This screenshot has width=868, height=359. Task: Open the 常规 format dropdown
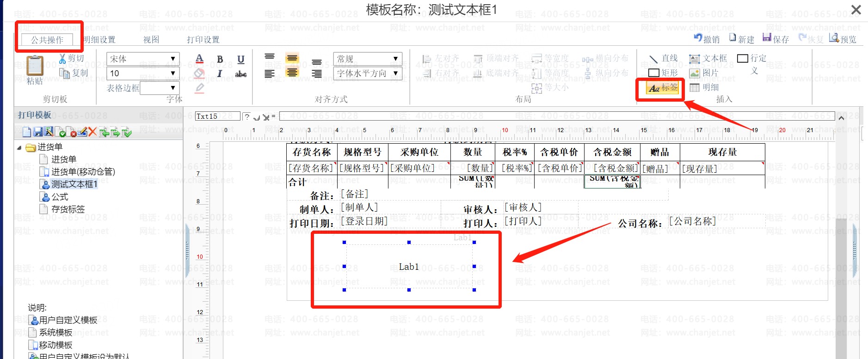[368, 59]
